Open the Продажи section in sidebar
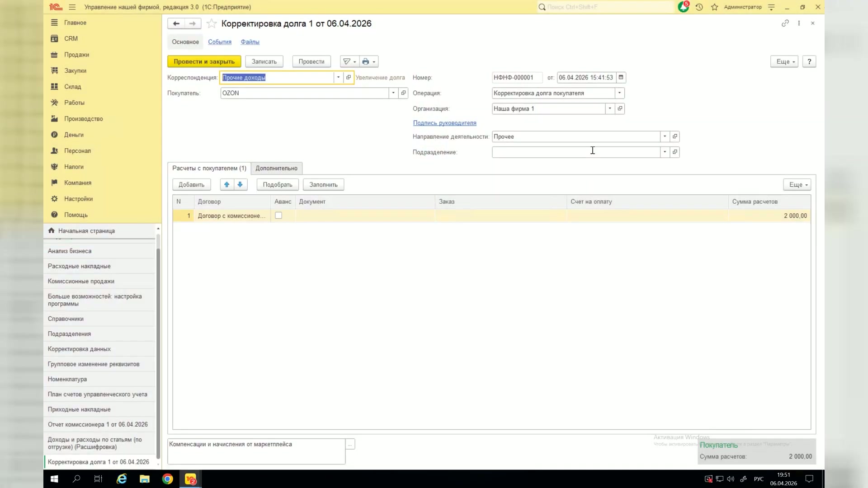The image size is (868, 488). tap(76, 55)
